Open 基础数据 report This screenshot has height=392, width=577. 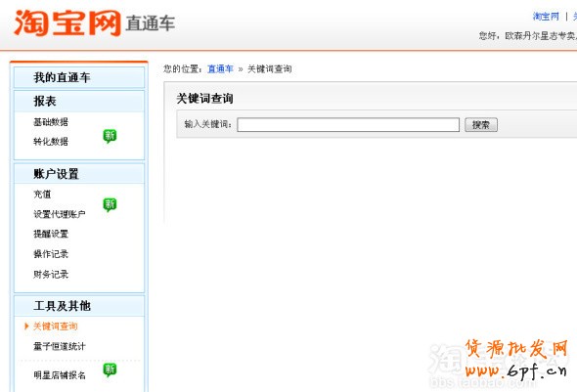pyautogui.click(x=51, y=122)
